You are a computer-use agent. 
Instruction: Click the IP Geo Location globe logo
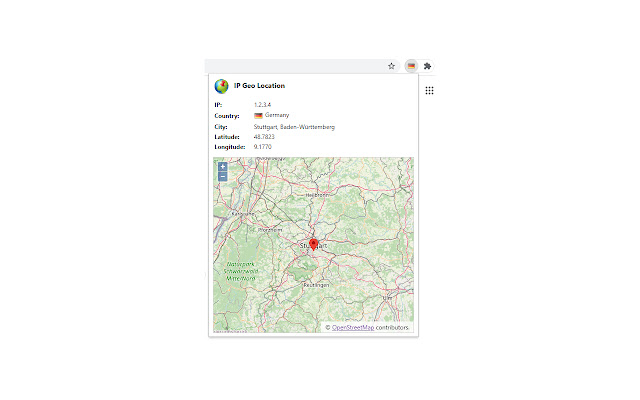tap(221, 86)
